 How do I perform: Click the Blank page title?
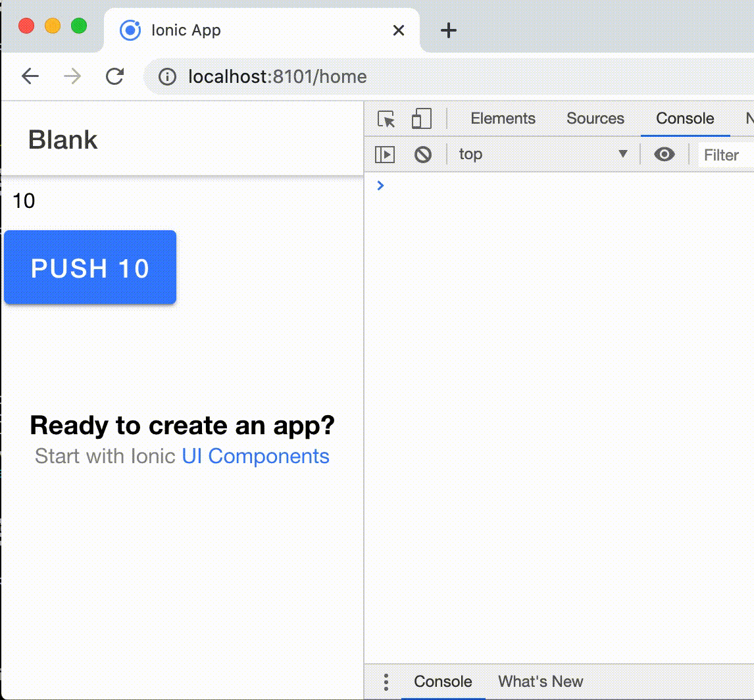coord(63,140)
